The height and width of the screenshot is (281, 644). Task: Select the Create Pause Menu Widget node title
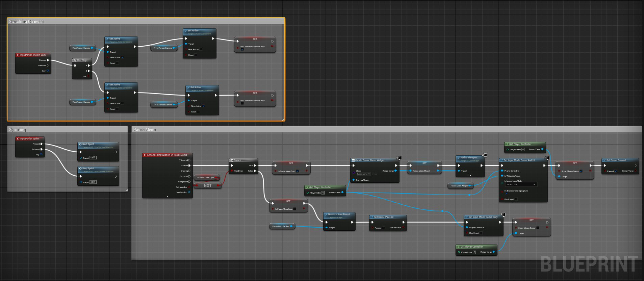[x=370, y=160]
